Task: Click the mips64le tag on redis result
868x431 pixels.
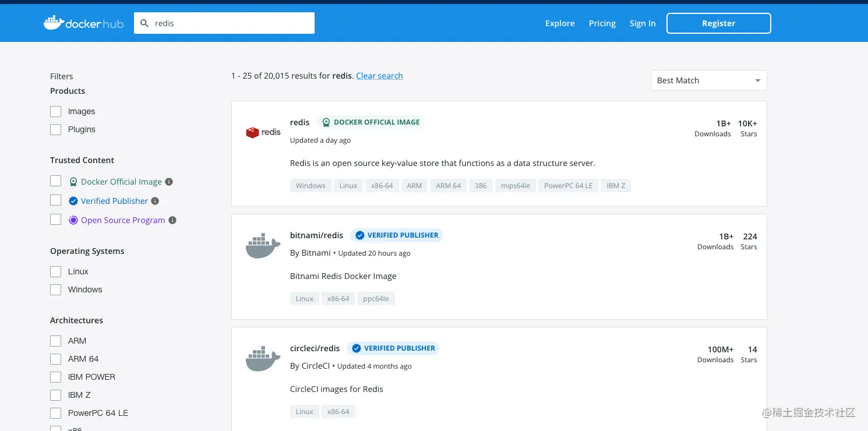Action: click(x=516, y=186)
